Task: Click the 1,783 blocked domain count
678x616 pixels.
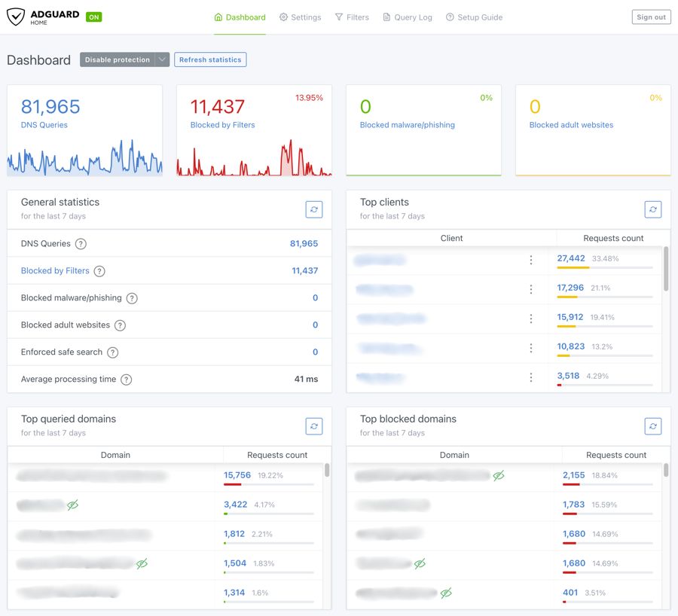Action: [573, 505]
